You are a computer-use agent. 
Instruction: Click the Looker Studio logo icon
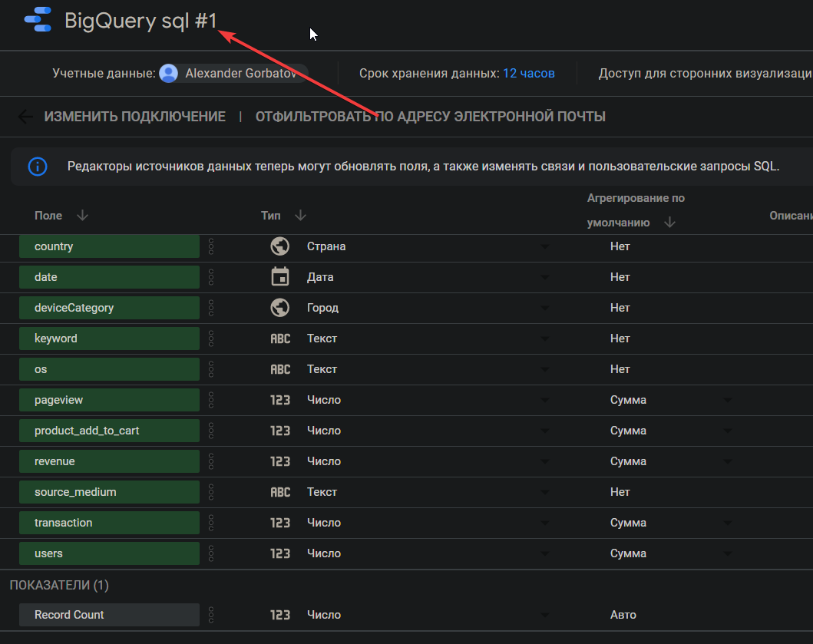point(38,20)
